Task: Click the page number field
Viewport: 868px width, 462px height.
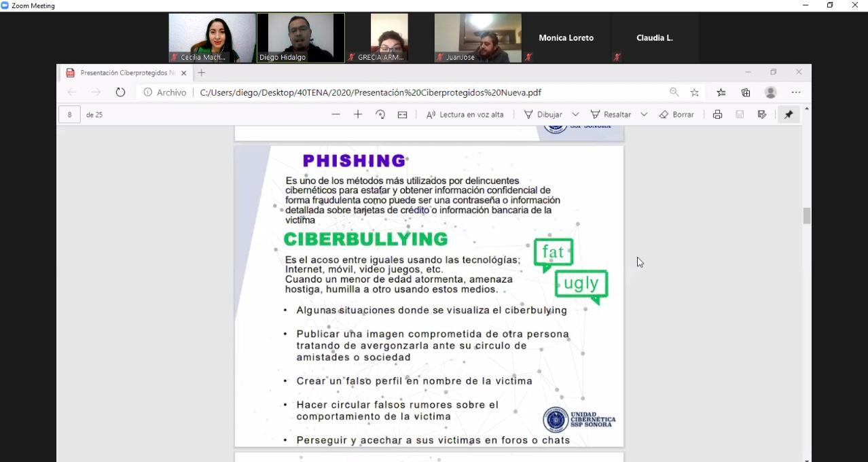Action: 69,115
